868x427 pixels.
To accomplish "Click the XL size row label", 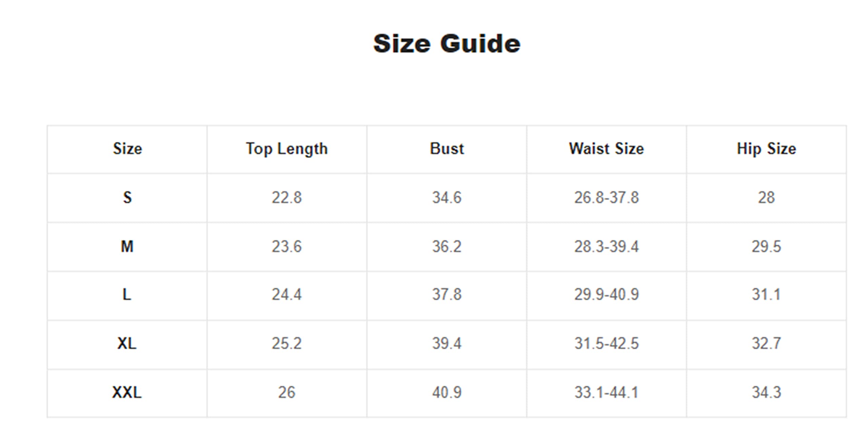I will click(x=127, y=344).
